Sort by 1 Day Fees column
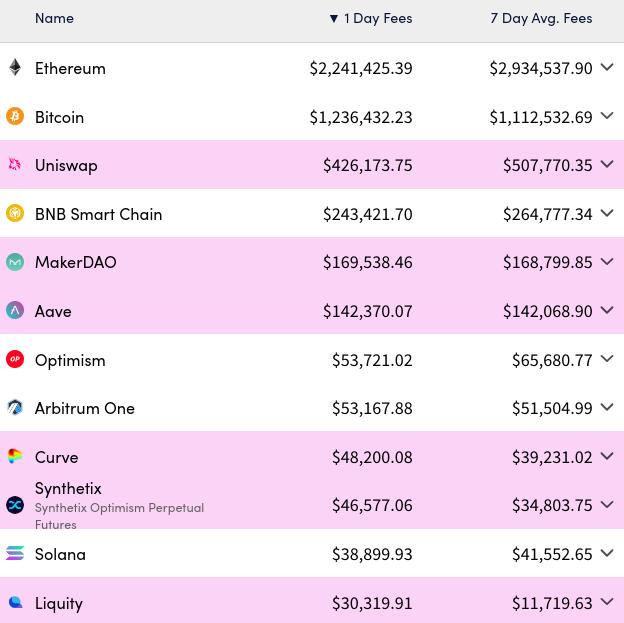Image resolution: width=624 pixels, height=623 pixels. coord(371,18)
